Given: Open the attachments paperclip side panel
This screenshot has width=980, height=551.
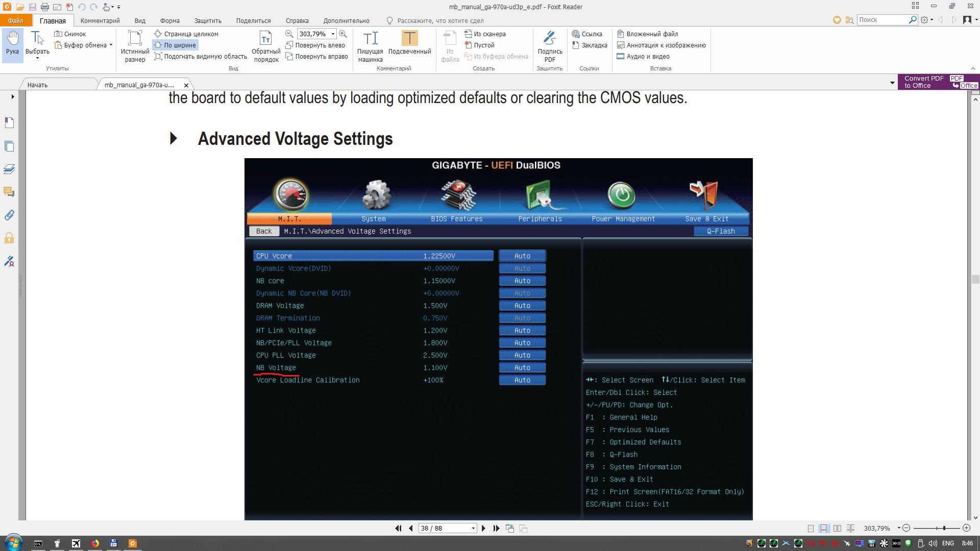Looking at the screenshot, I should (9, 215).
